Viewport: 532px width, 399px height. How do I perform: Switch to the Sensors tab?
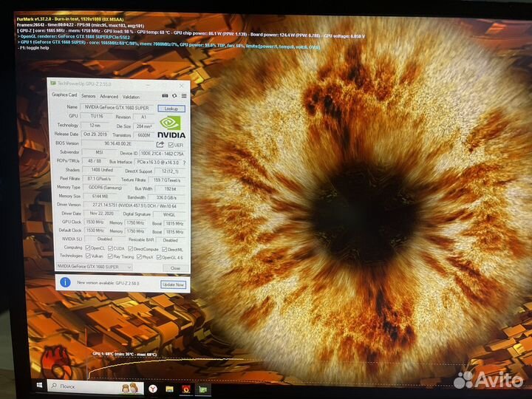tap(88, 96)
